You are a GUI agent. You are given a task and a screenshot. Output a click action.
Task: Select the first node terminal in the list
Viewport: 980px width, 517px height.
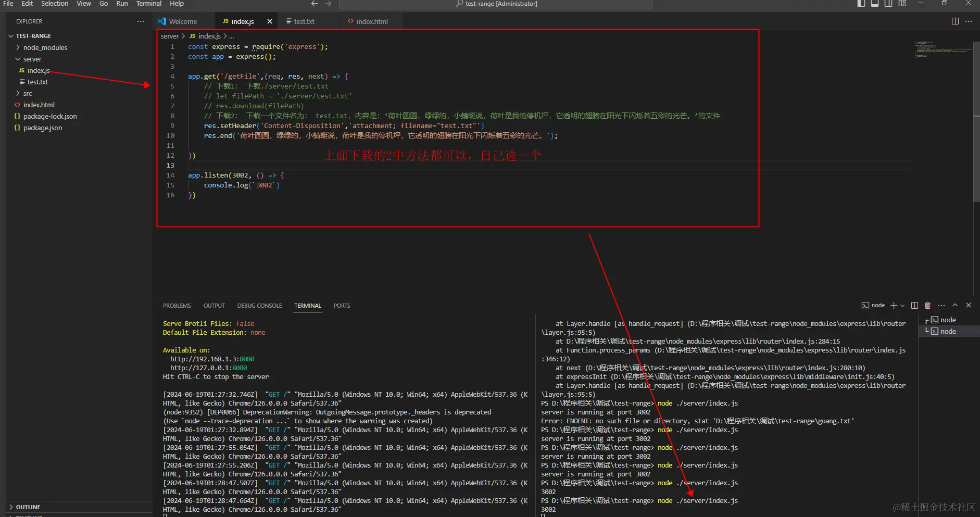pyautogui.click(x=949, y=320)
